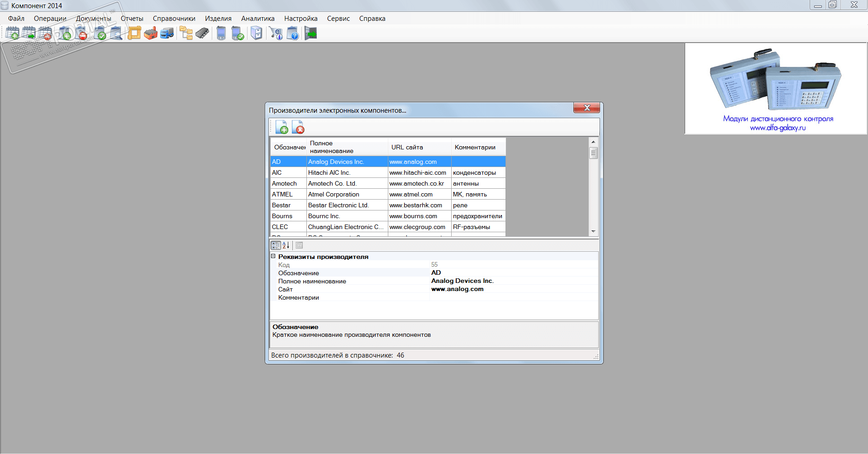Click the status bar manufacturers count text

click(338, 355)
